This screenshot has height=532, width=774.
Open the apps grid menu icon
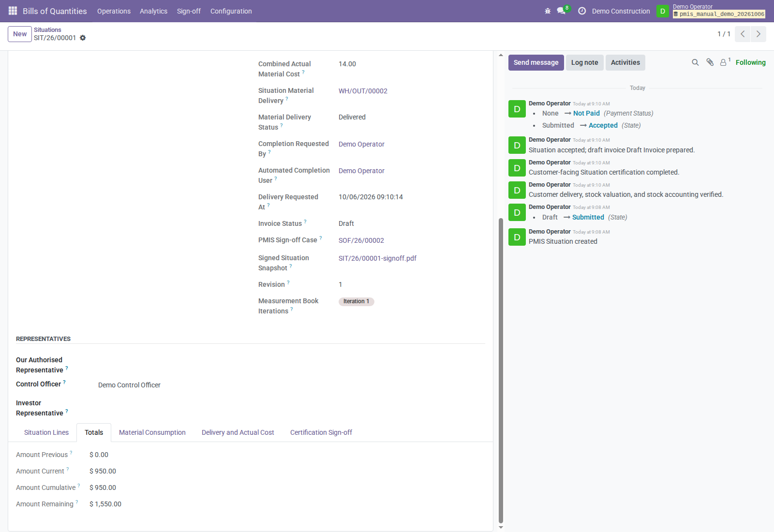[13, 11]
